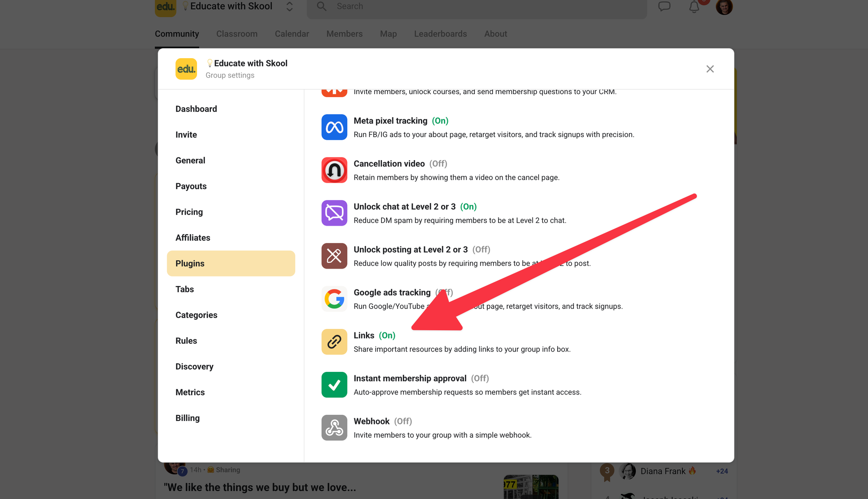Open Discovery settings section
The width and height of the screenshot is (868, 499).
(231, 367)
